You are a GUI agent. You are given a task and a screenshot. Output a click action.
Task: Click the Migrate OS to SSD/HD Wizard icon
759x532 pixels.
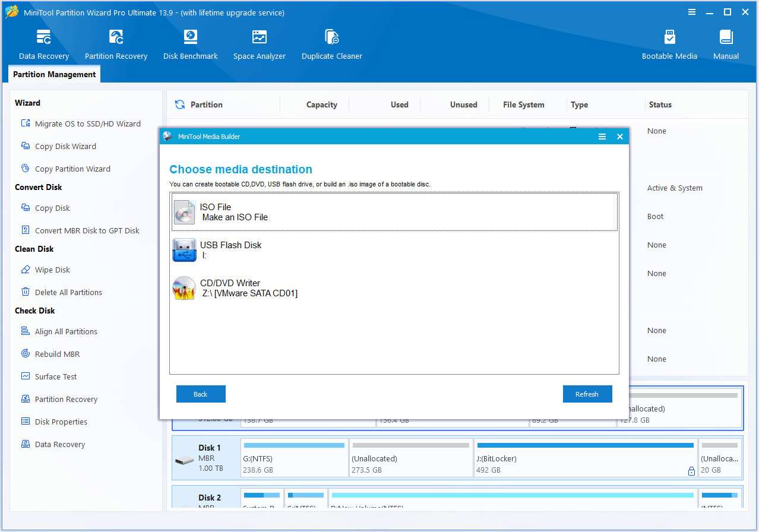[x=26, y=123]
